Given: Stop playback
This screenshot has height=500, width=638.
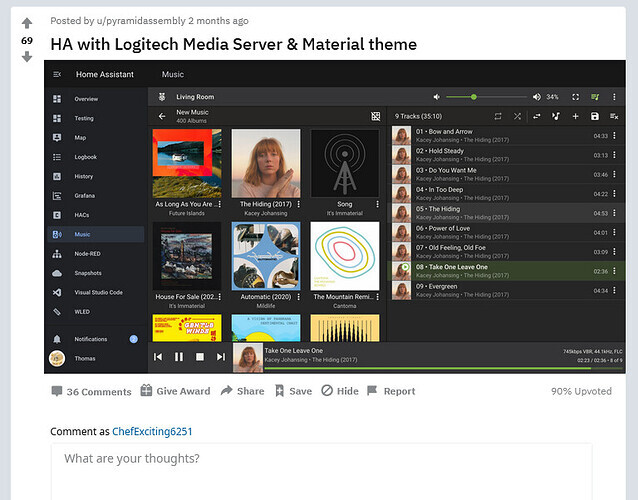Looking at the screenshot, I should tap(200, 357).
